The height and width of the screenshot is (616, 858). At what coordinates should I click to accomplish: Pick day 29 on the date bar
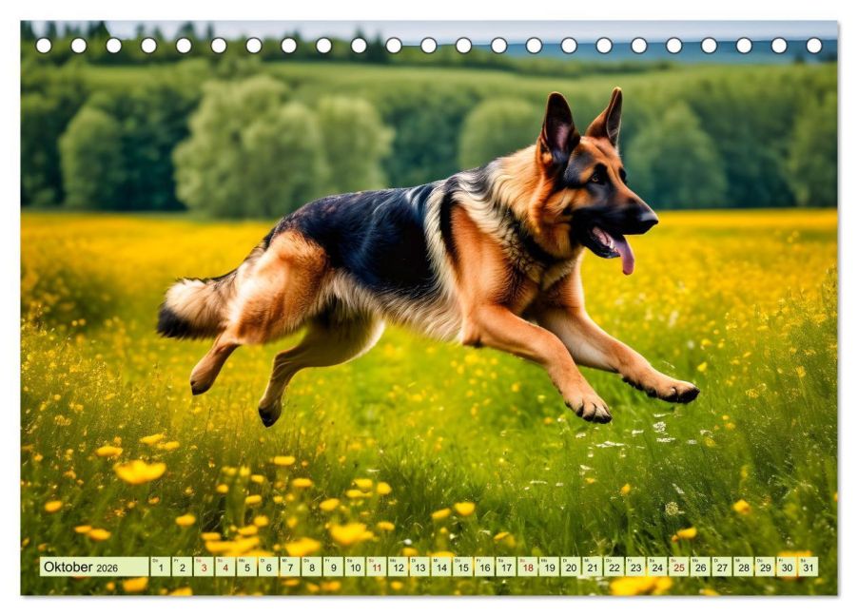(x=765, y=567)
